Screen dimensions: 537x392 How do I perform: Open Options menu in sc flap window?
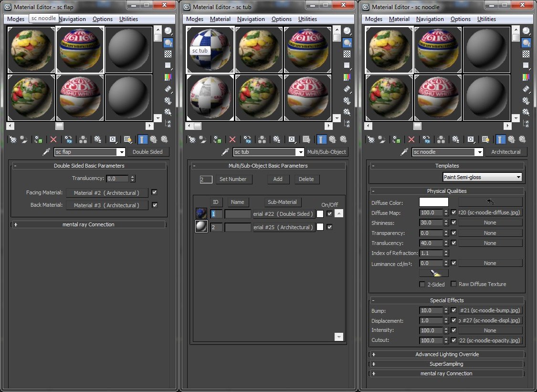pyautogui.click(x=103, y=19)
